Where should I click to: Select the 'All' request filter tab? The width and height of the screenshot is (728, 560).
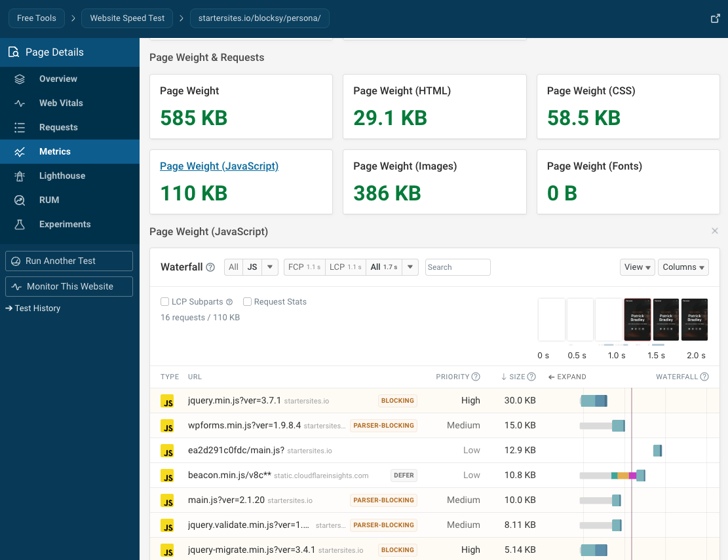pos(233,267)
